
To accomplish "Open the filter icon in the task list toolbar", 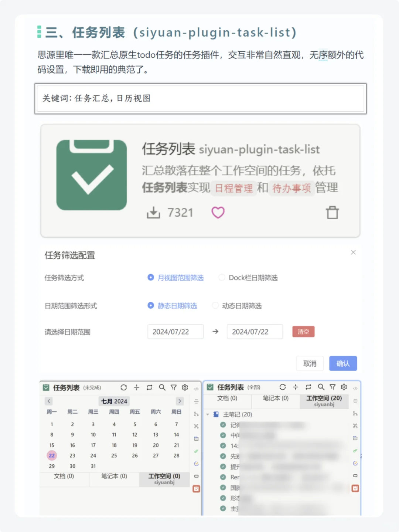I will pyautogui.click(x=174, y=387).
